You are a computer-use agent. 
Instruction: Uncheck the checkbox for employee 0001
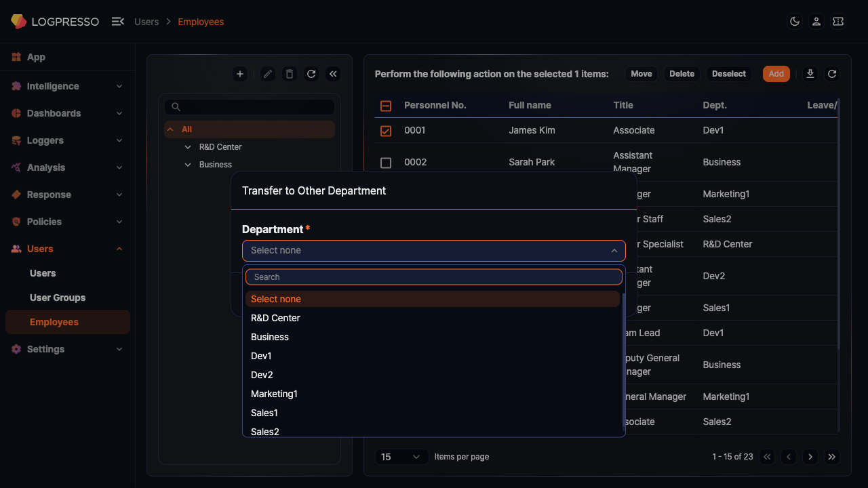(386, 131)
